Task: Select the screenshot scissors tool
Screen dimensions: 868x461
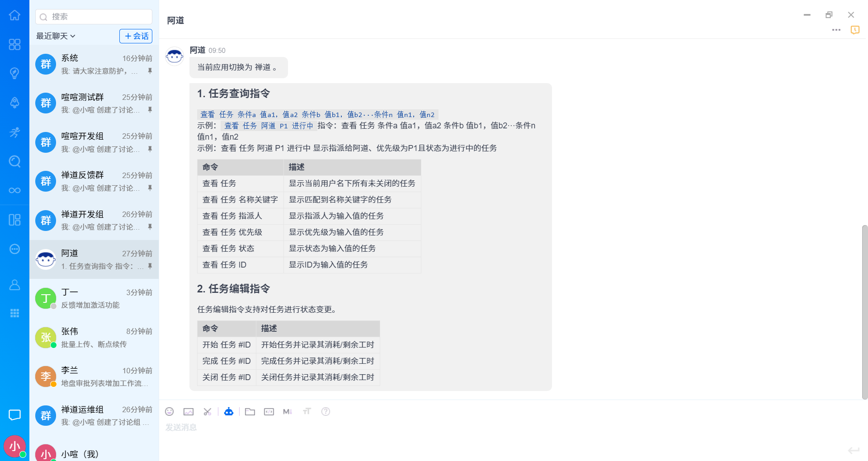Action: (208, 411)
